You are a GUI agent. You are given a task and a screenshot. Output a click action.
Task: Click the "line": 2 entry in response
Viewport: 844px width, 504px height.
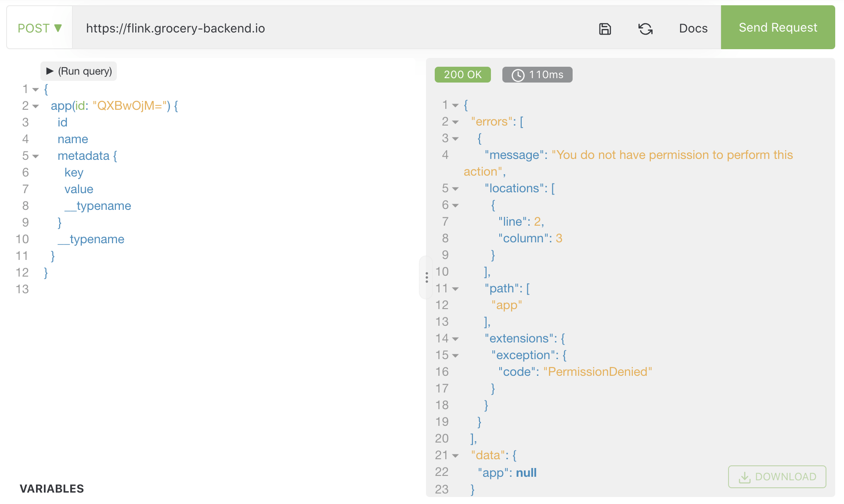point(521,222)
